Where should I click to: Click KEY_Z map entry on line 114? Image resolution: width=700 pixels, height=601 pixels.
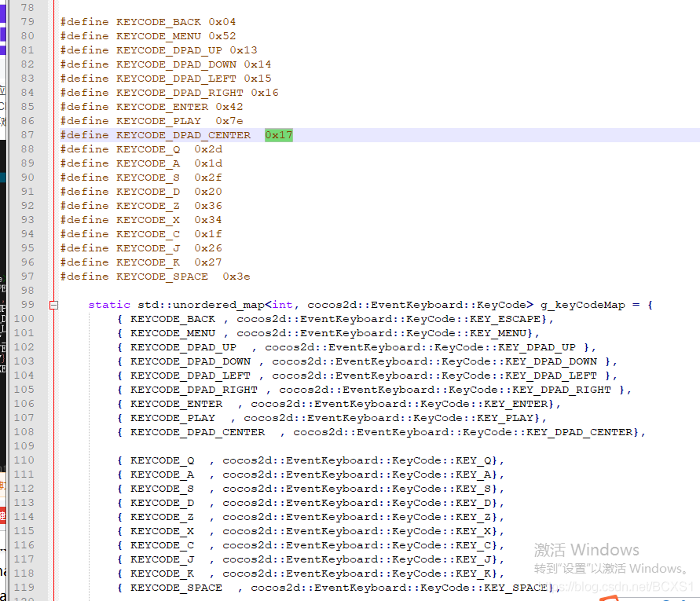[310, 517]
